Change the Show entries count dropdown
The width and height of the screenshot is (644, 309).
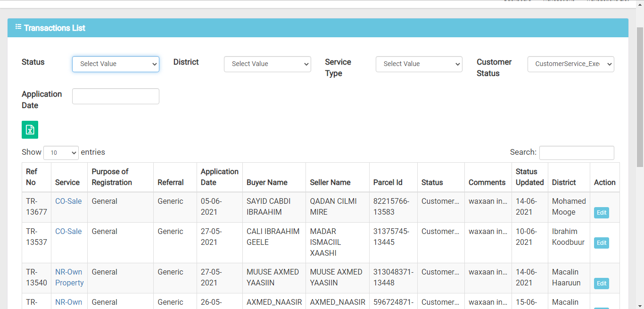[x=61, y=153]
